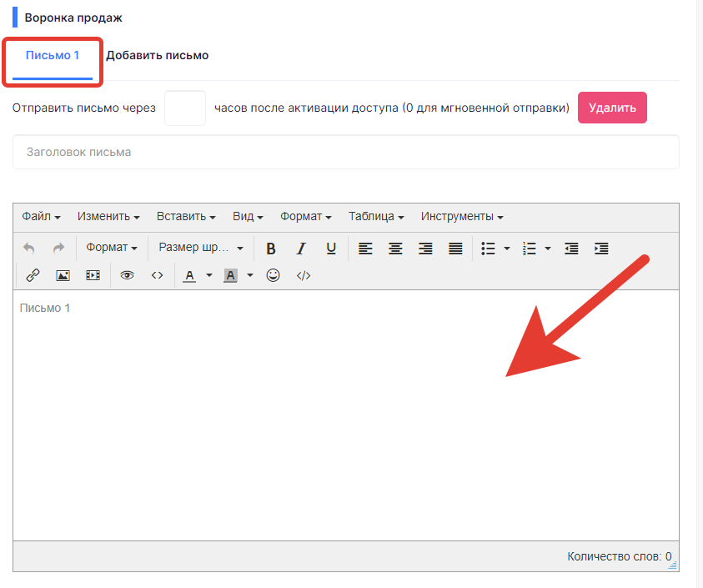Insert an image
This screenshot has width=703, height=588.
click(x=63, y=275)
